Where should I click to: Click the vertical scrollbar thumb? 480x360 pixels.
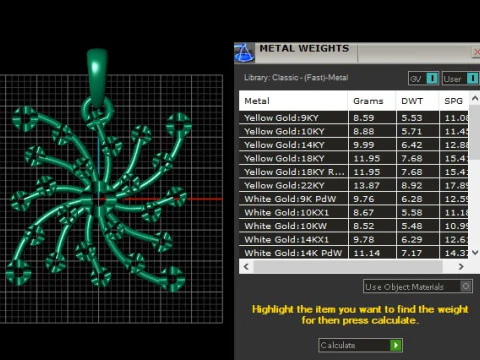(474, 132)
